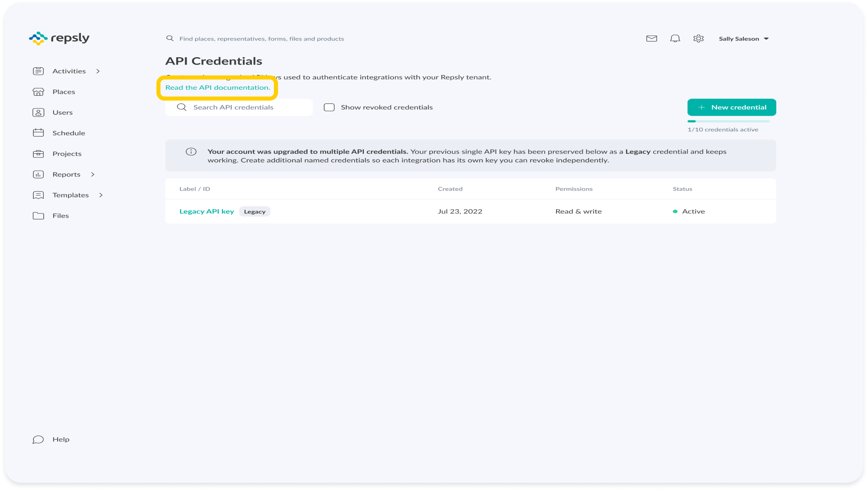Screen dimensions: 868x490
Task: Focus the global Find places search field
Action: point(261,39)
